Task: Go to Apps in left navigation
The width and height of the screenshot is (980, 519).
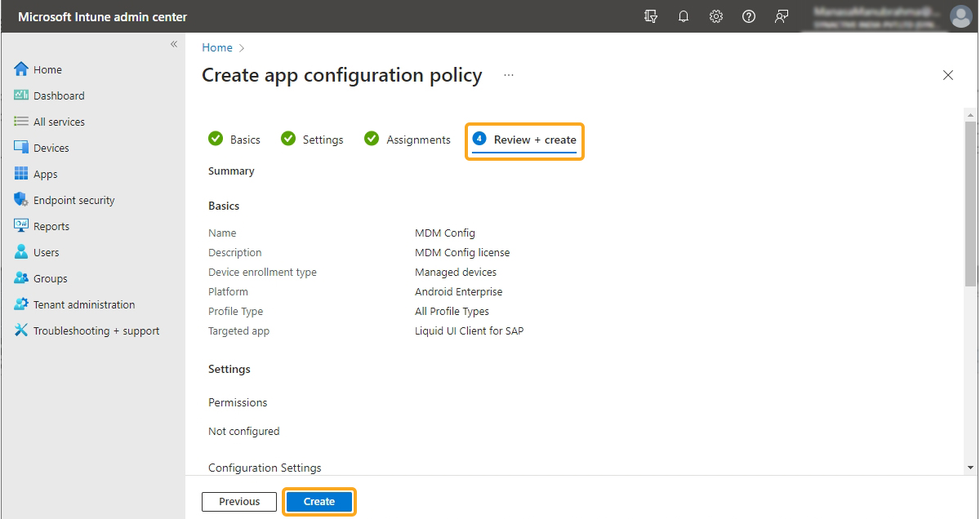Action: (x=45, y=174)
